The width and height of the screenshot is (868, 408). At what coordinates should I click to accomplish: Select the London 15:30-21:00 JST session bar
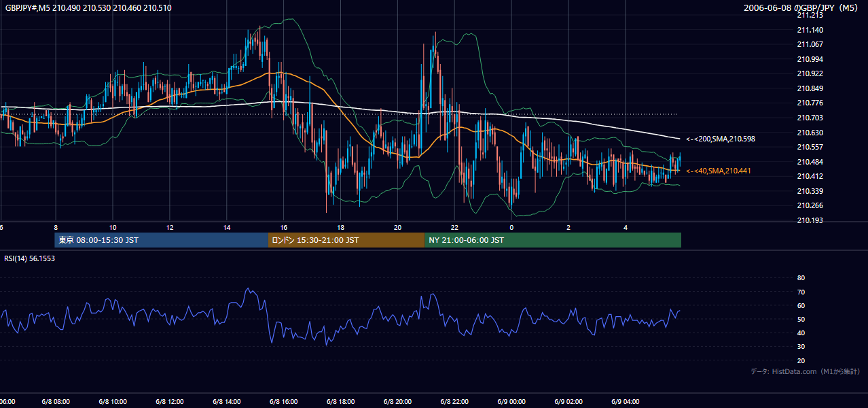[346, 240]
